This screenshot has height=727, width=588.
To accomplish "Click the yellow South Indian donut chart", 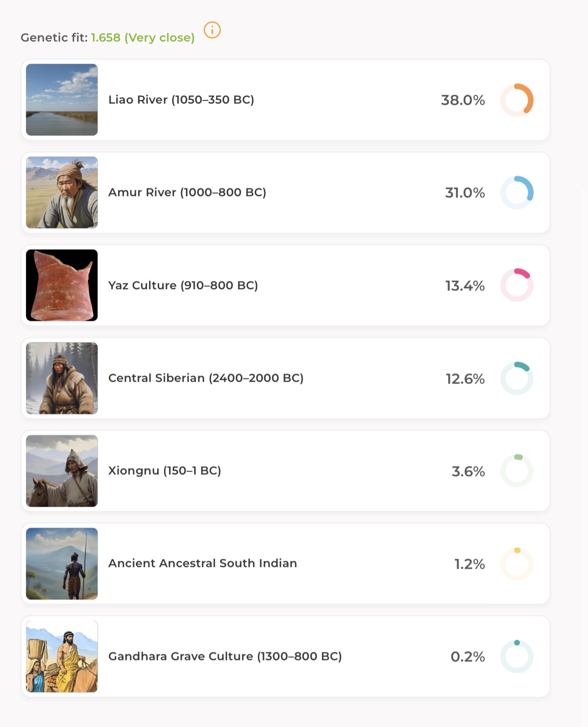I will click(x=517, y=564).
